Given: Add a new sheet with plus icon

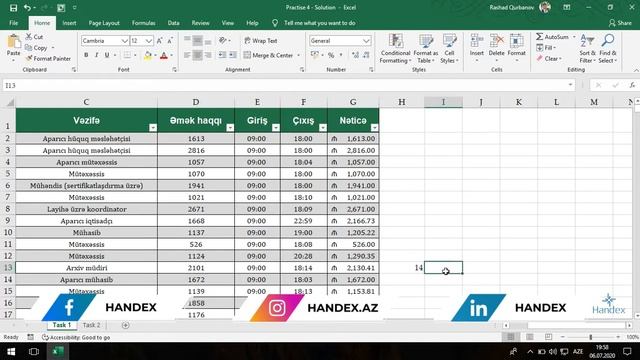Looking at the screenshot, I should click(x=126, y=325).
